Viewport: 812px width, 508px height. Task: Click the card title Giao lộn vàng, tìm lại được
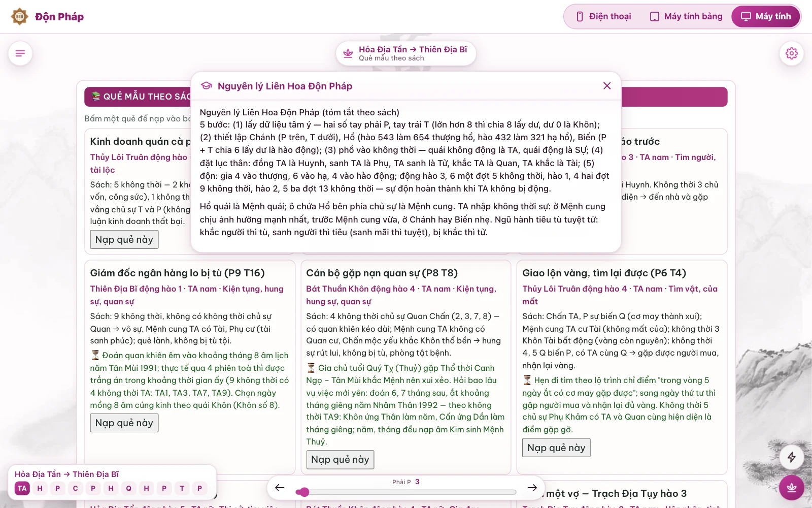pos(604,273)
